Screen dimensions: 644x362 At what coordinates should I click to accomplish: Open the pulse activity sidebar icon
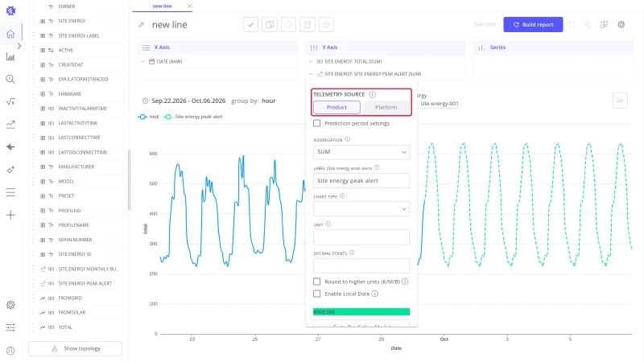10,147
